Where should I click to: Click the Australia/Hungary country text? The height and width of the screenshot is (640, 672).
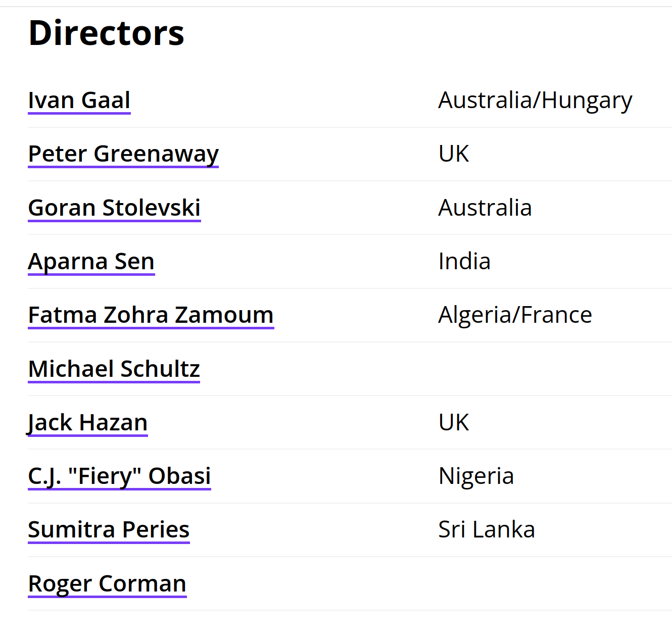[535, 100]
